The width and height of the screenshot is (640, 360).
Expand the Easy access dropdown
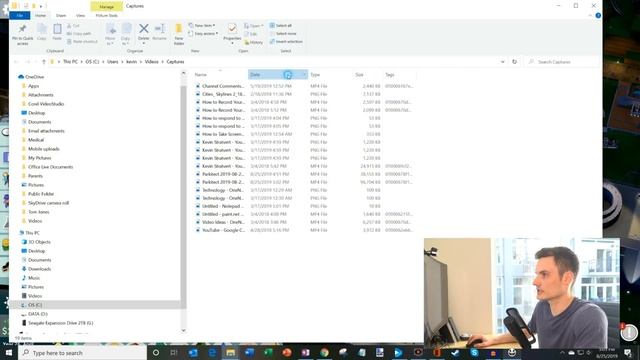[203, 33]
